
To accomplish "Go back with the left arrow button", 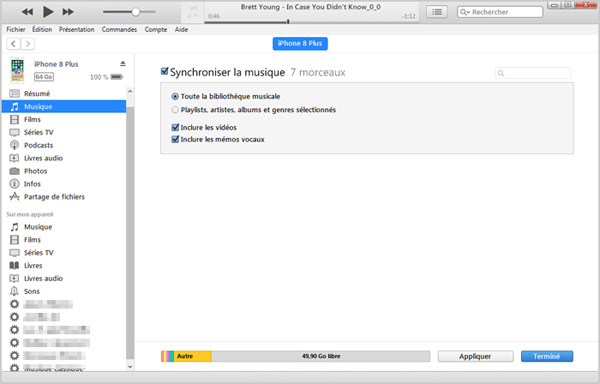I will 13,44.
